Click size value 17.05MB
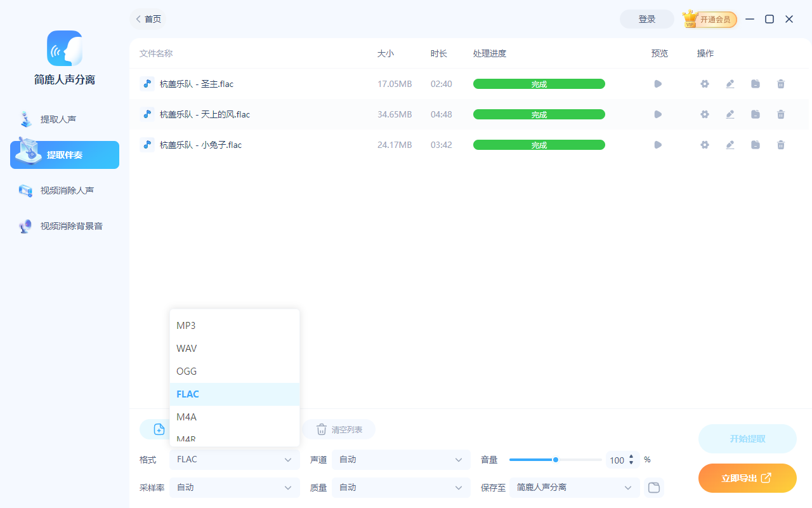The image size is (812, 508). click(x=395, y=84)
